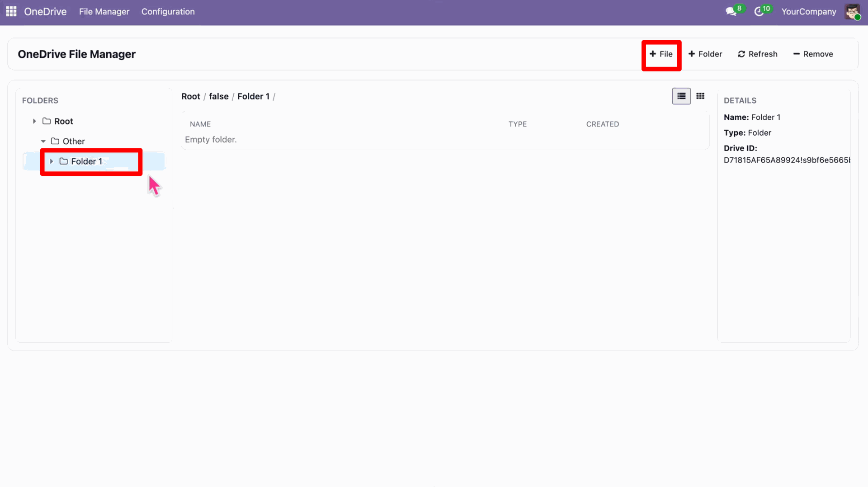Click the DETAILS panel heading
Screen dimensions: 868x487
click(740, 100)
